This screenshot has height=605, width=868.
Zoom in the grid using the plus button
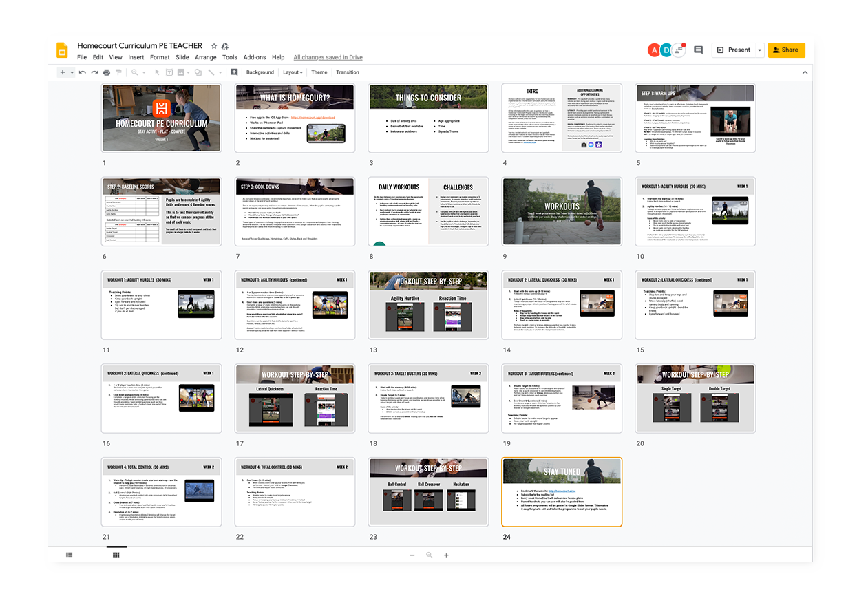pyautogui.click(x=446, y=555)
